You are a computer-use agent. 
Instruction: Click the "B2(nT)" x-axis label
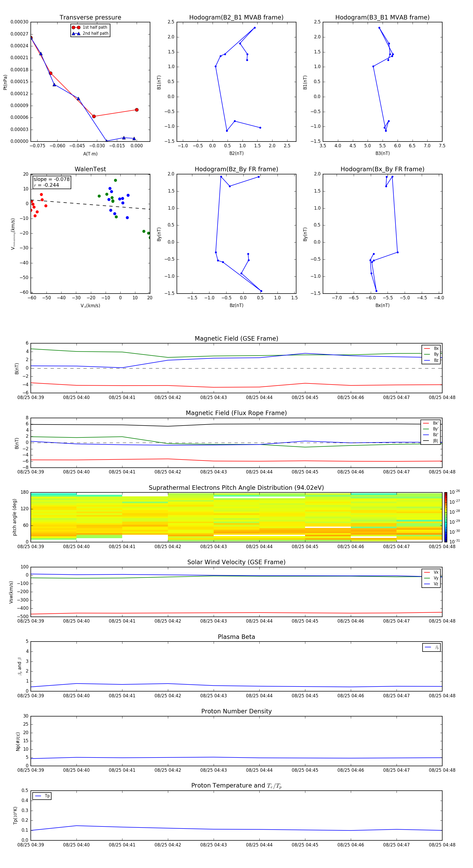(x=236, y=153)
